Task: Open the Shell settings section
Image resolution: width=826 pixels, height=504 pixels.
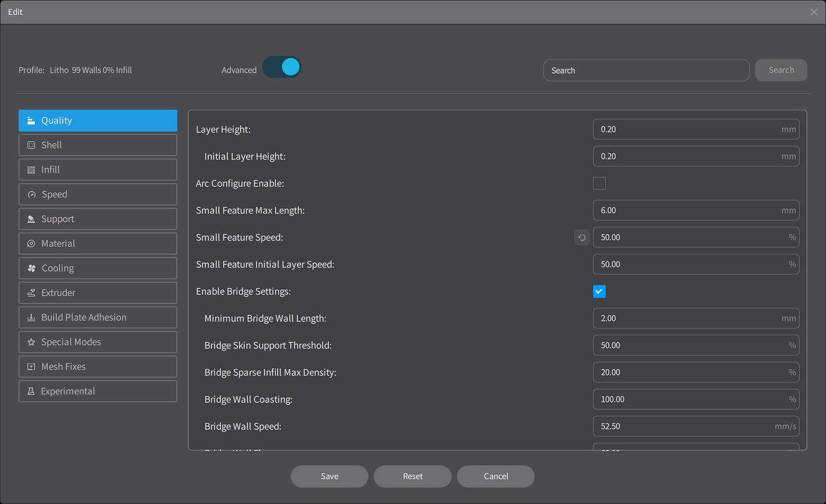Action: 98,145
